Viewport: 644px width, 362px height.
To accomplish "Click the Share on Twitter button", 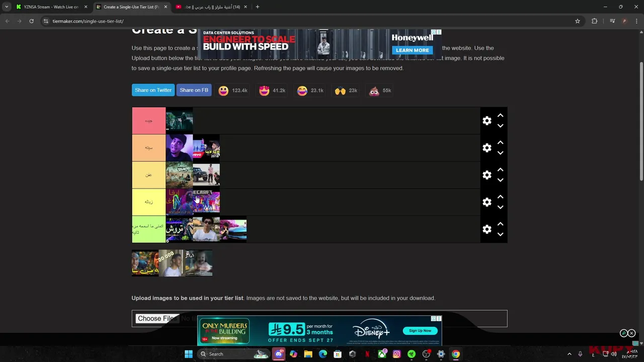I will 153,90.
